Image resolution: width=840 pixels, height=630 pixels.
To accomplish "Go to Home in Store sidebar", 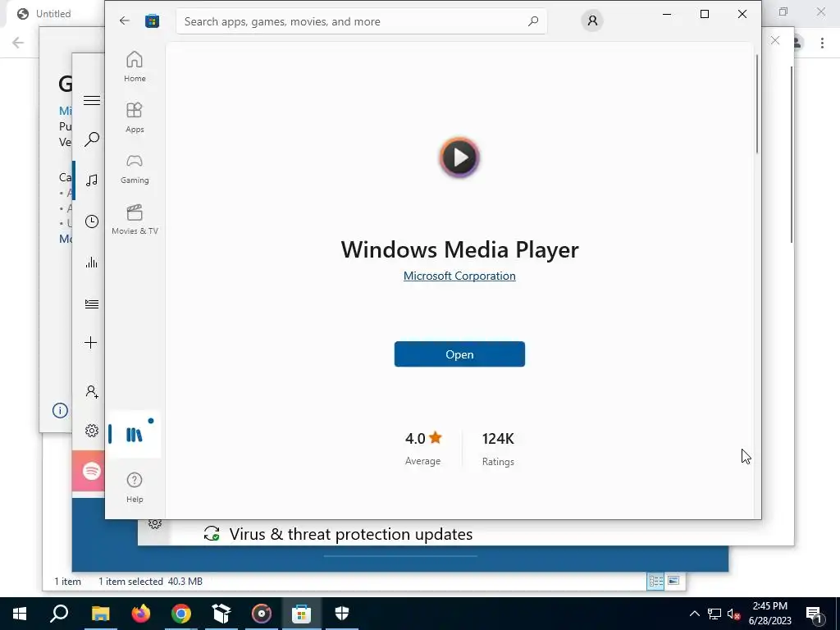I will (x=135, y=66).
